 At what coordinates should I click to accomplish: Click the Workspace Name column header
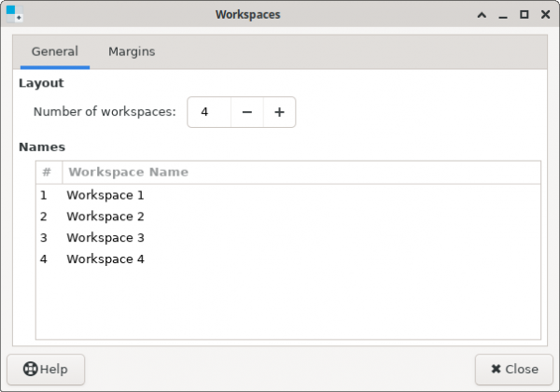click(301, 173)
